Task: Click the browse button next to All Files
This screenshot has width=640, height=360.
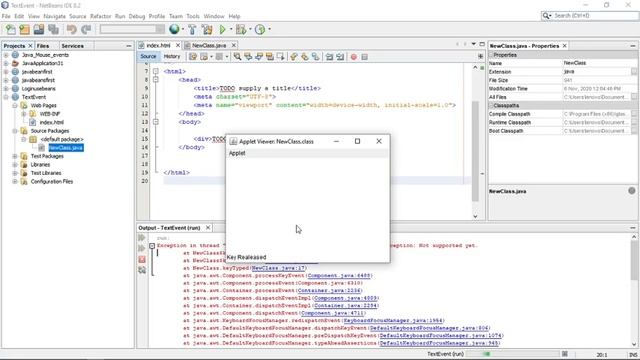Action: [x=634, y=97]
